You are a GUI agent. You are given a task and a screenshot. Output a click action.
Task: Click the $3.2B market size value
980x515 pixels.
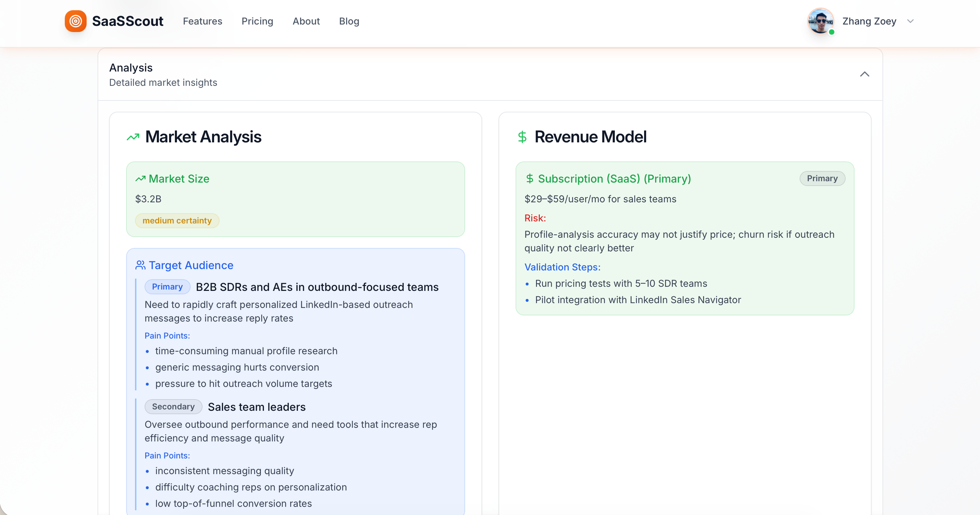148,199
